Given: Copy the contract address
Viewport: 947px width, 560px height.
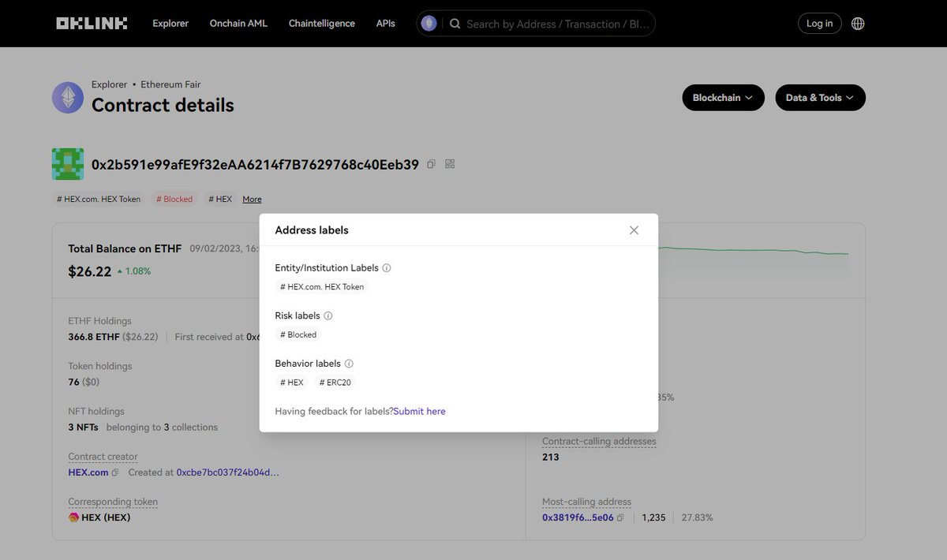Looking at the screenshot, I should click(x=431, y=164).
